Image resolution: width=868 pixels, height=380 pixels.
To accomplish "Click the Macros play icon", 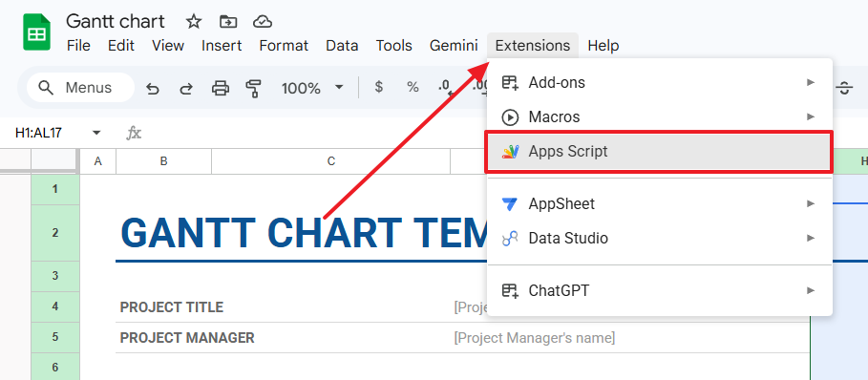I will tap(510, 117).
